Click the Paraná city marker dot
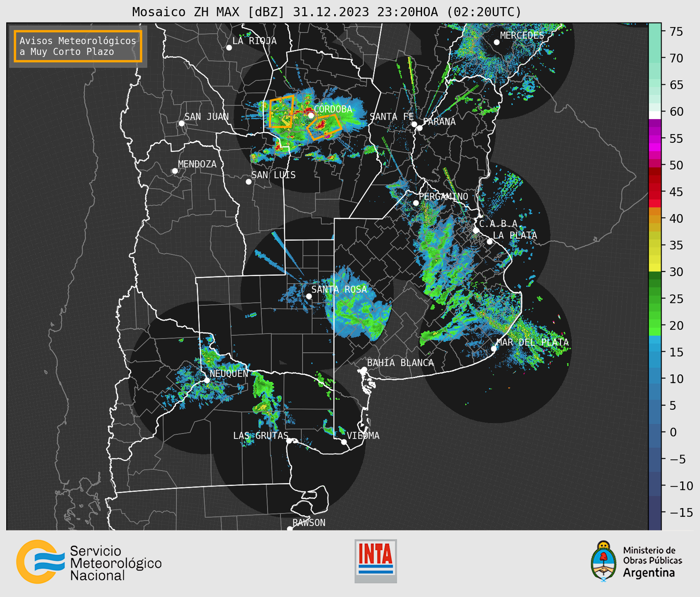 [x=420, y=128]
